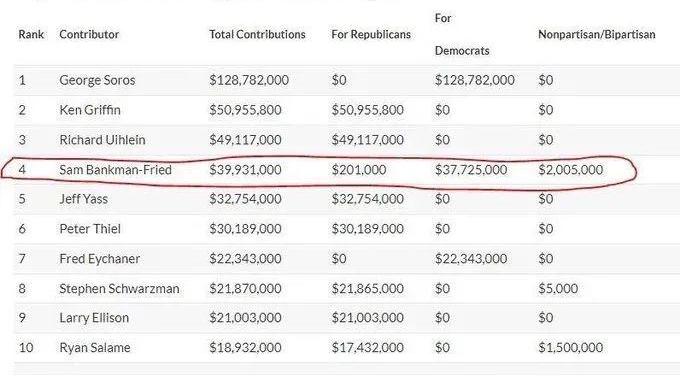Select Ryan Salame's $1,500,000 nonpartisan amount

pyautogui.click(x=571, y=347)
